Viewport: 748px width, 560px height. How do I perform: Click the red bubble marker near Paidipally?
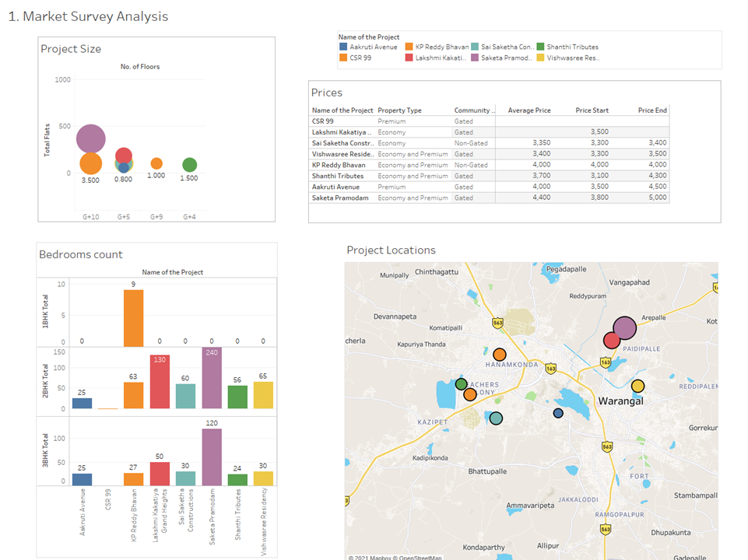[x=612, y=340]
